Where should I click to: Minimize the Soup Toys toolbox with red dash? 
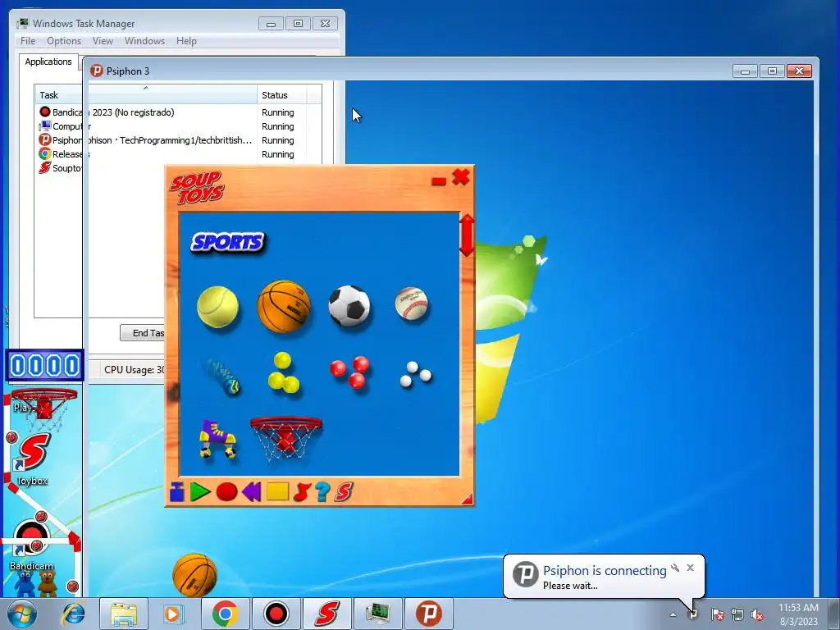coord(439,181)
